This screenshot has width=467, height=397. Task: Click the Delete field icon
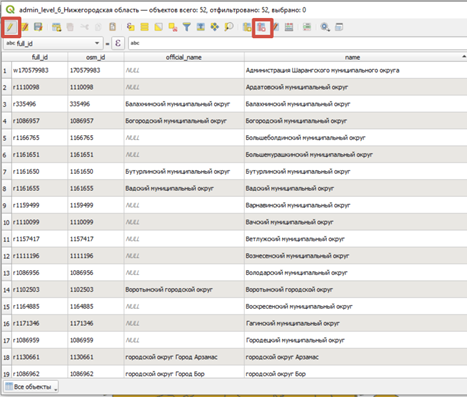tap(262, 27)
